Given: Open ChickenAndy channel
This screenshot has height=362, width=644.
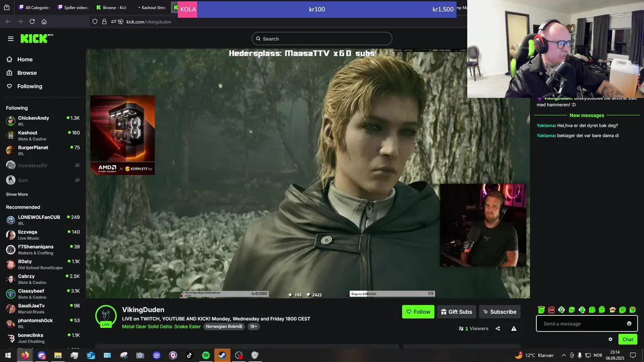Looking at the screenshot, I should coord(43,121).
